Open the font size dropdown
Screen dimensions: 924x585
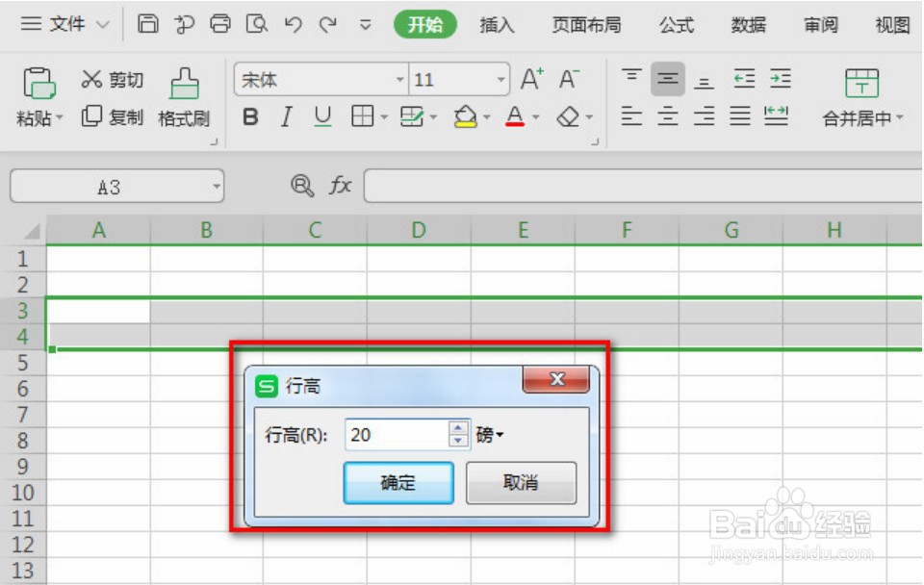pos(500,79)
